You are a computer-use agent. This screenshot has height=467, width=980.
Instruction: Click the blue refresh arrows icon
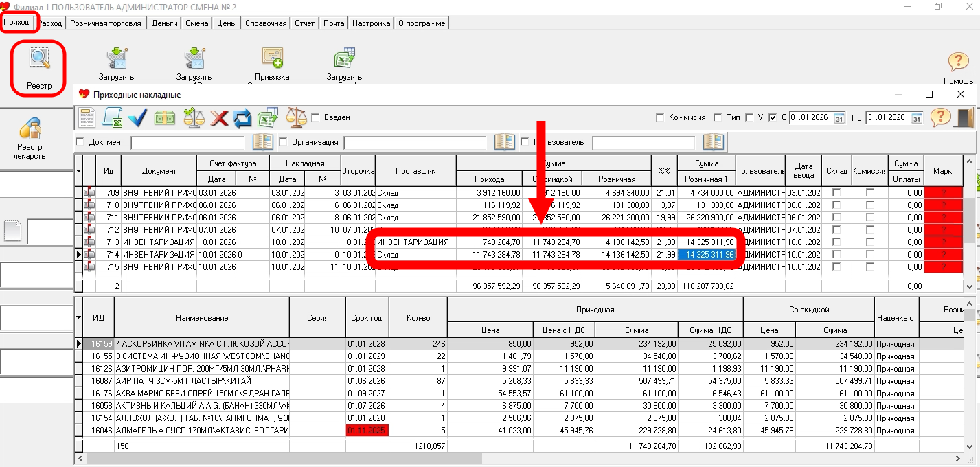click(242, 118)
